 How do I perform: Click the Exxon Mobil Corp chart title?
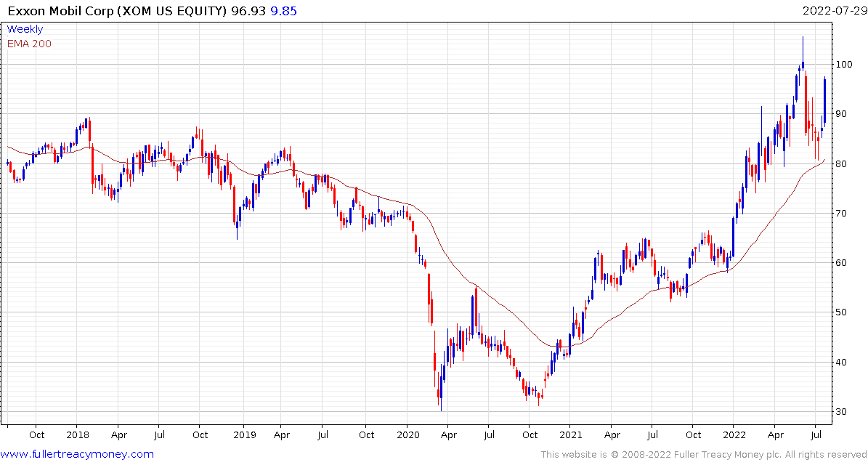pyautogui.click(x=118, y=11)
